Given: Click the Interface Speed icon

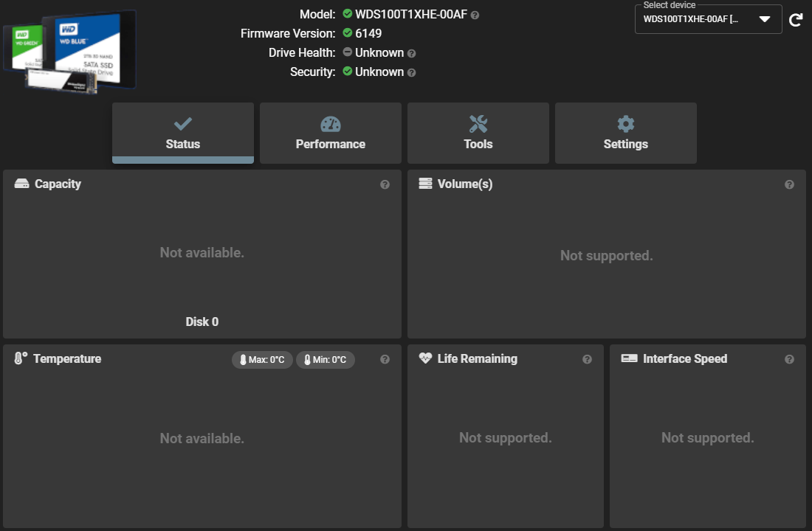Looking at the screenshot, I should pyautogui.click(x=629, y=358).
